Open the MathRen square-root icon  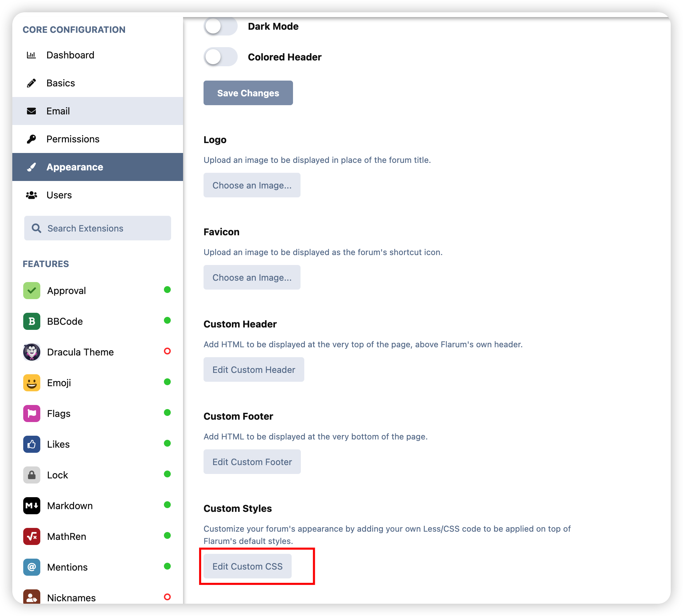pos(32,536)
